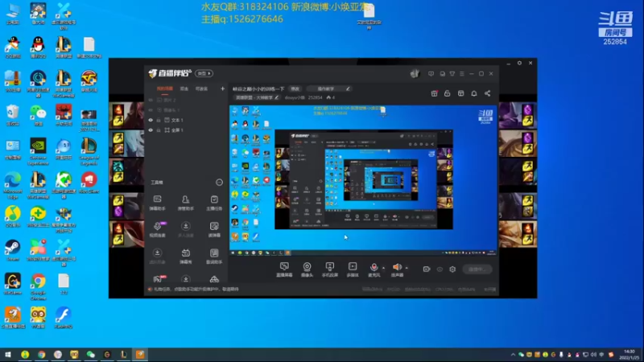Screen dimensions: 644x362
Task: Open the message icon in title bar
Action: click(x=431, y=74)
